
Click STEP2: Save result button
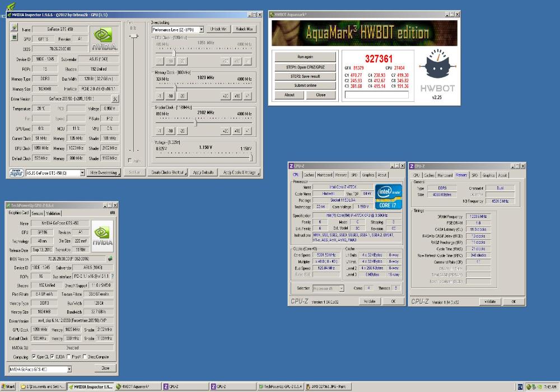coord(305,76)
